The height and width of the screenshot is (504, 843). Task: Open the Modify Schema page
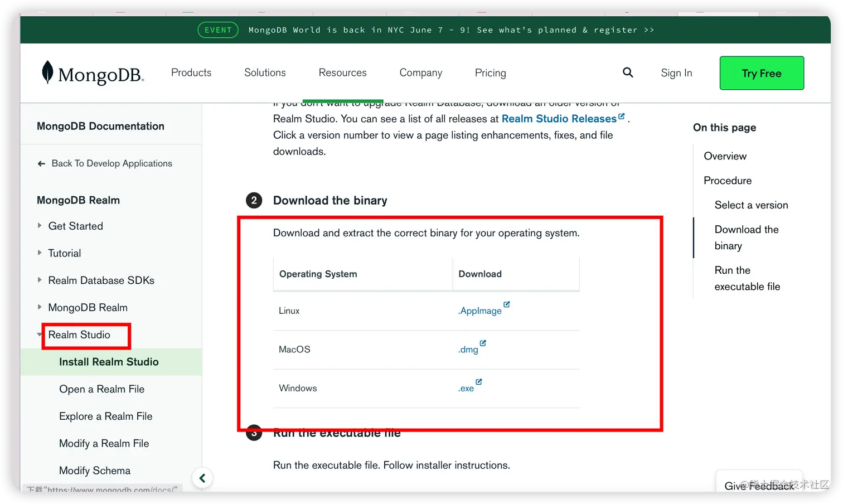pos(95,471)
